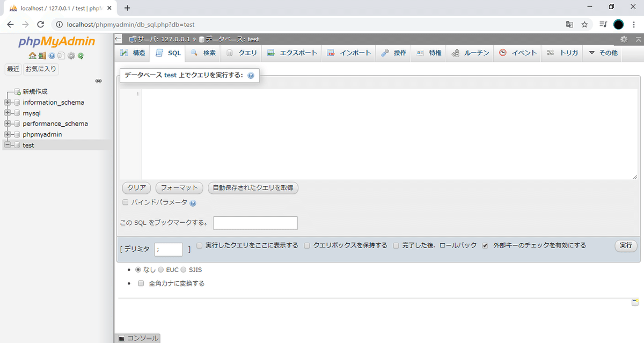Collapse the test database node
The height and width of the screenshot is (343, 644).
(x=7, y=145)
